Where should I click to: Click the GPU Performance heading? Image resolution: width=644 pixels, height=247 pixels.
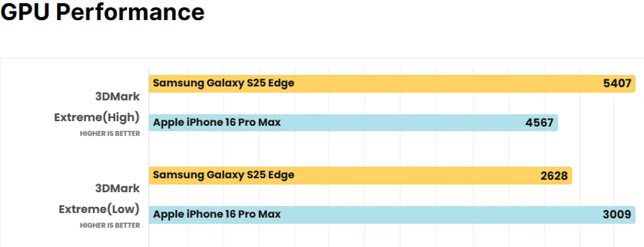point(103,12)
